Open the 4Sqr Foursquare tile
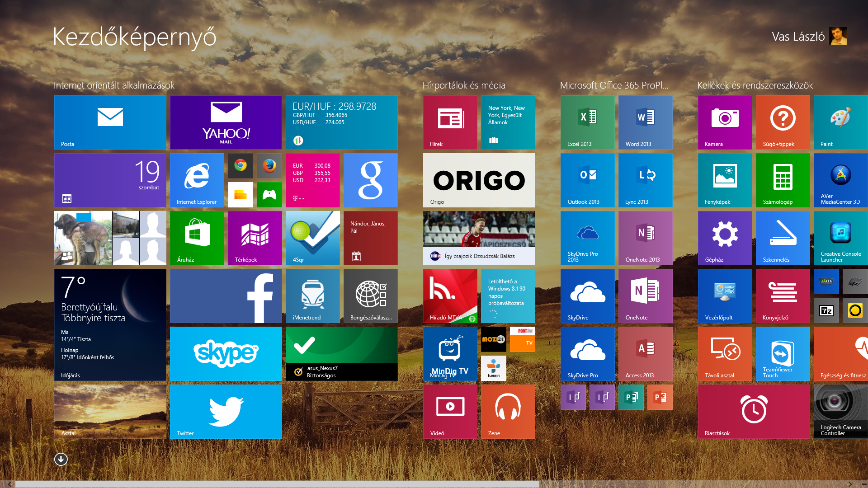This screenshot has width=868, height=488. 312,238
